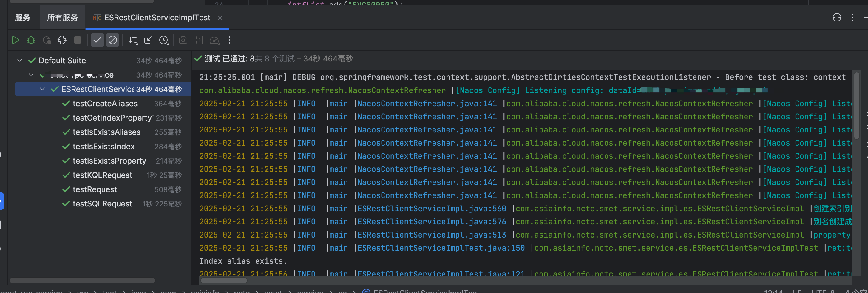Select Default Suite tree row
The image size is (868, 293).
pos(103,60)
